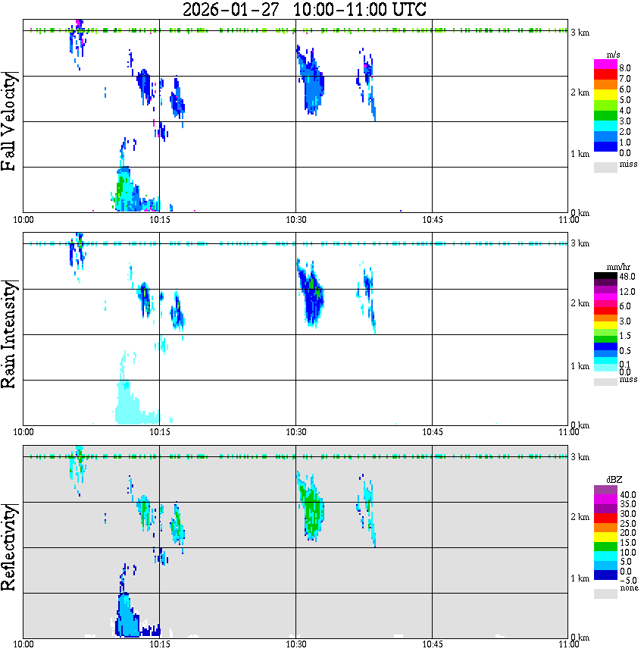This screenshot has height=658, width=644.
Task: Select the yellow swatch in m/s legend
Action: pyautogui.click(x=605, y=96)
